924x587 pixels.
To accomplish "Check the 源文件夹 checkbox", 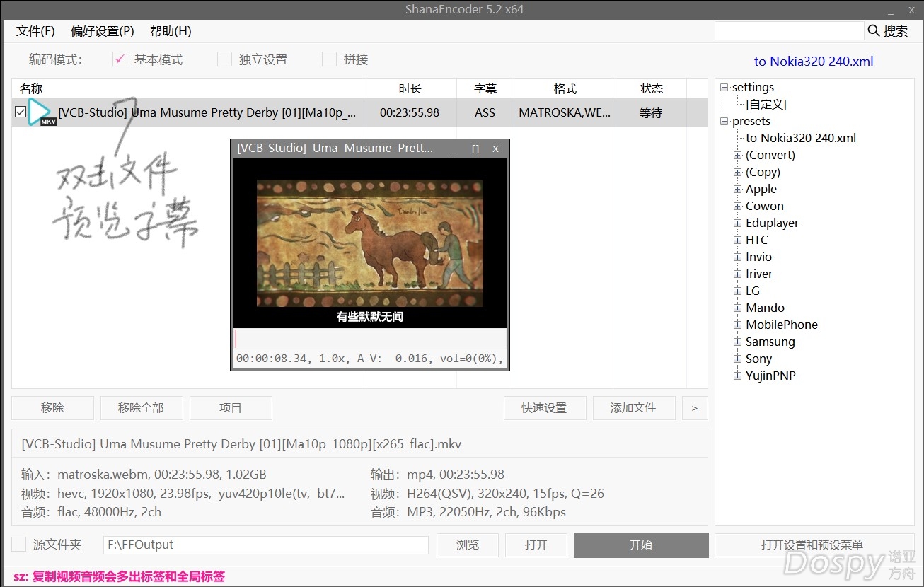I will (19, 545).
